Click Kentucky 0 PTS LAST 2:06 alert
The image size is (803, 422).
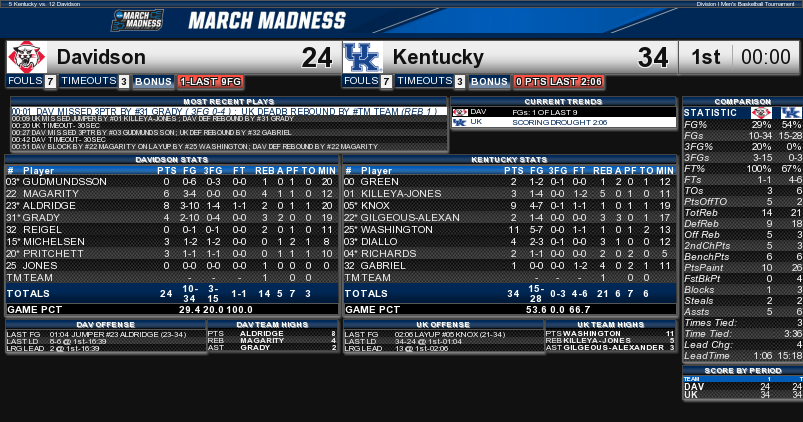pos(559,81)
